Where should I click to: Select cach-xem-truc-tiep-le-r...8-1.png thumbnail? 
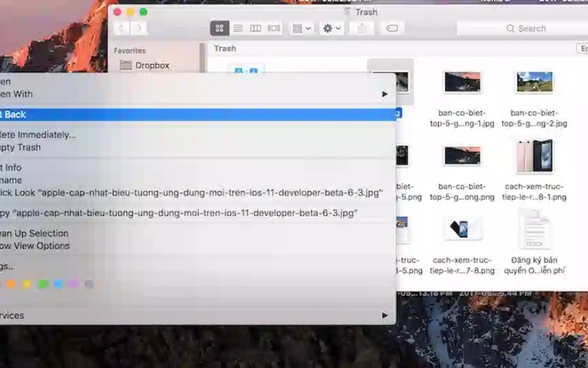pyautogui.click(x=534, y=156)
